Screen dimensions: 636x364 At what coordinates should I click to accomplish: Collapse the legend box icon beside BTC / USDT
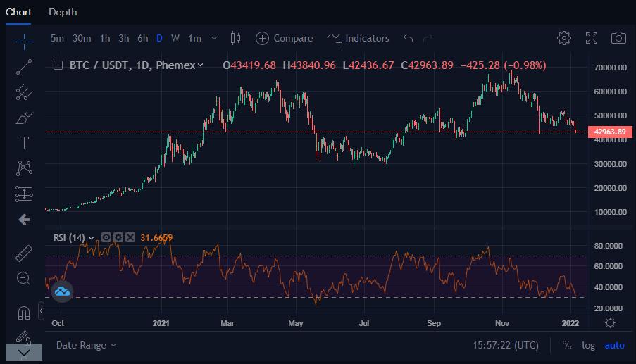(x=58, y=65)
